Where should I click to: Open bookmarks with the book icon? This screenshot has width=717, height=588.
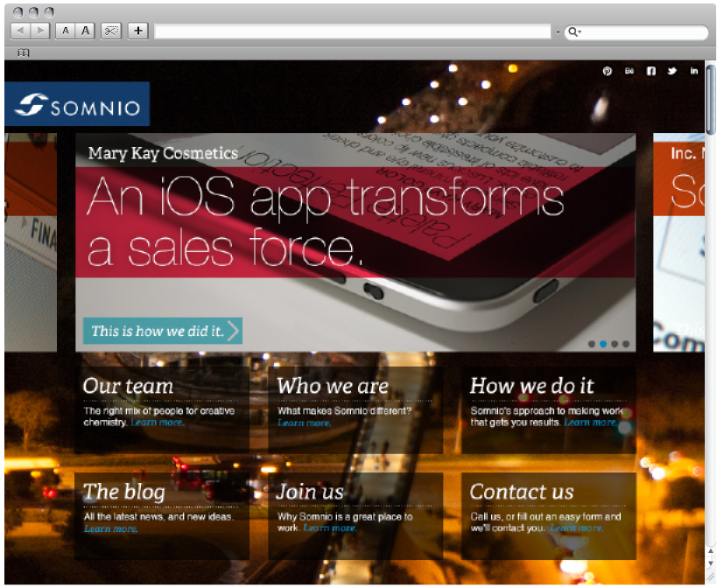click(24, 53)
